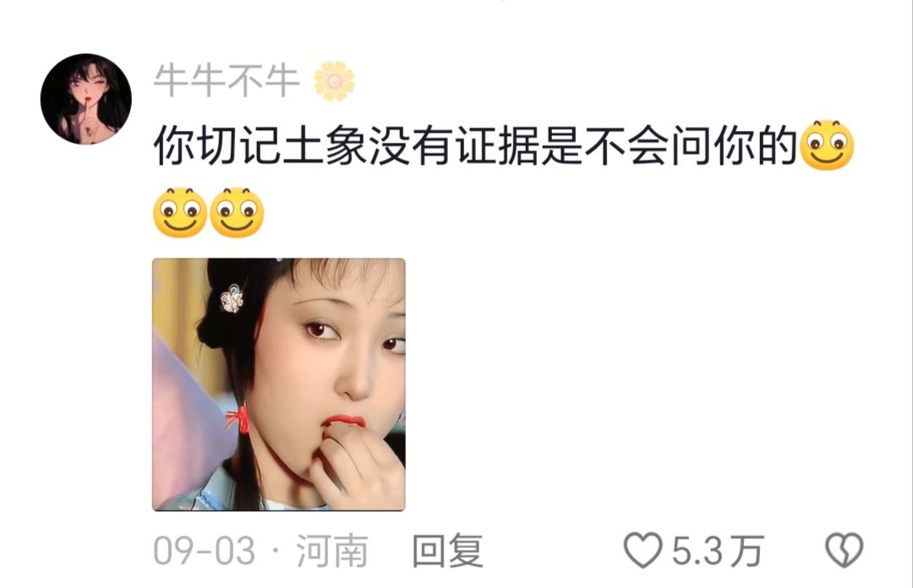913x588 pixels.
Task: Click smiley emoji ending the first line
Action: pyautogui.click(x=828, y=145)
